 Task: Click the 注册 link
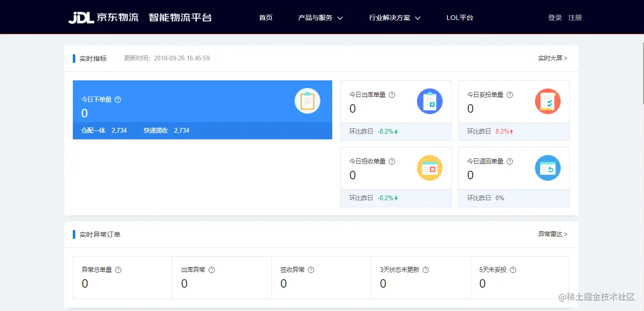coord(575,18)
